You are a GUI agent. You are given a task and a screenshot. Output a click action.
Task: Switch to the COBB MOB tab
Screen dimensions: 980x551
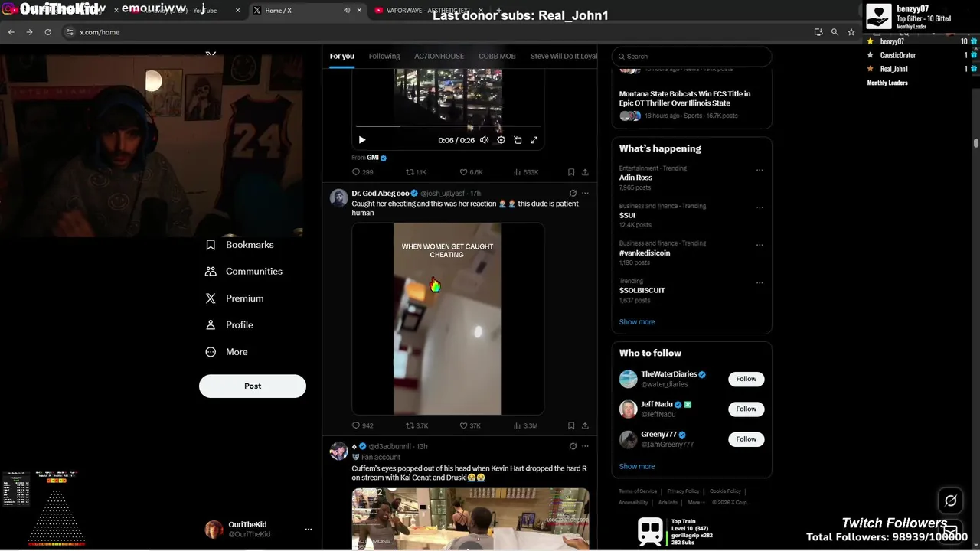pos(497,56)
